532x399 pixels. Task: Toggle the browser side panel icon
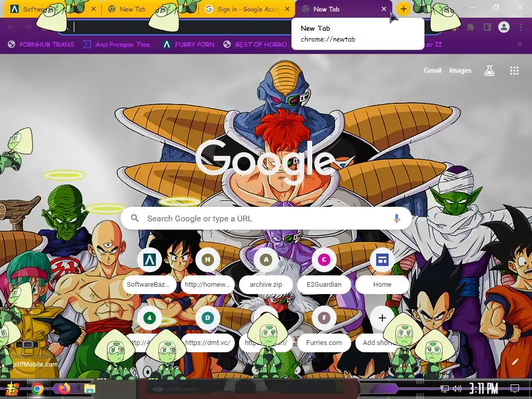(487, 27)
